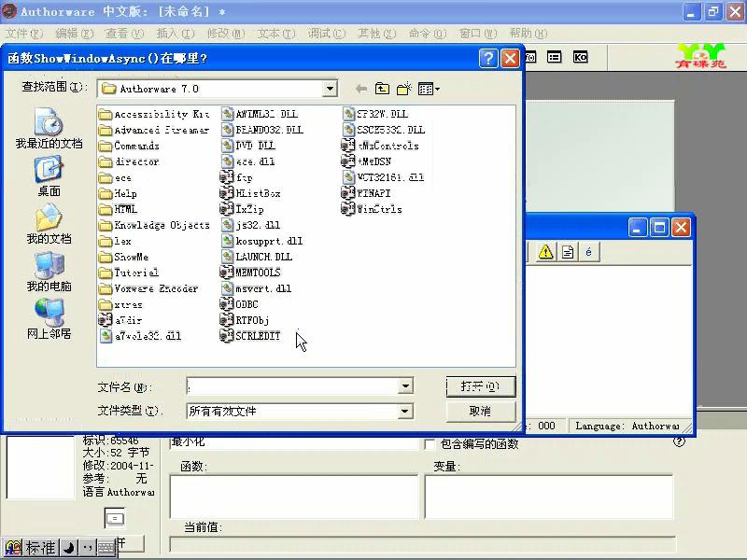Viewport: 747px width, 560px height.
Task: Select the AWIML32.DLL file
Action: tap(260, 114)
